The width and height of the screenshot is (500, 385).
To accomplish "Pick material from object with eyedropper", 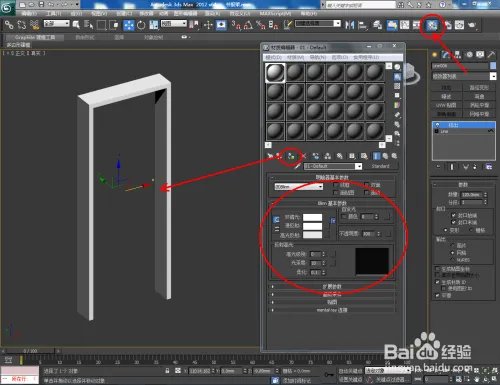I will coord(298,166).
